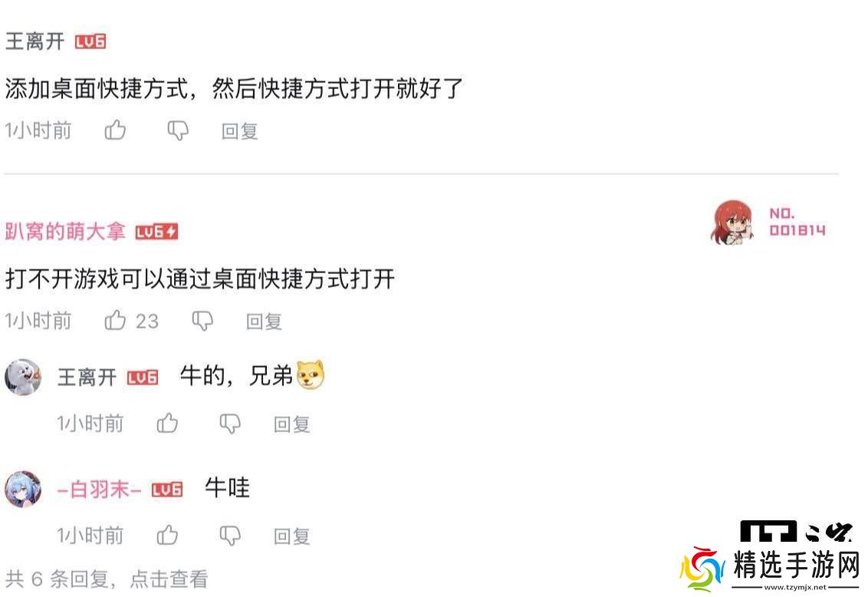Screen dimensions: 868x597
Task: Like the reply "牛的,兄弟"
Action: (167, 423)
